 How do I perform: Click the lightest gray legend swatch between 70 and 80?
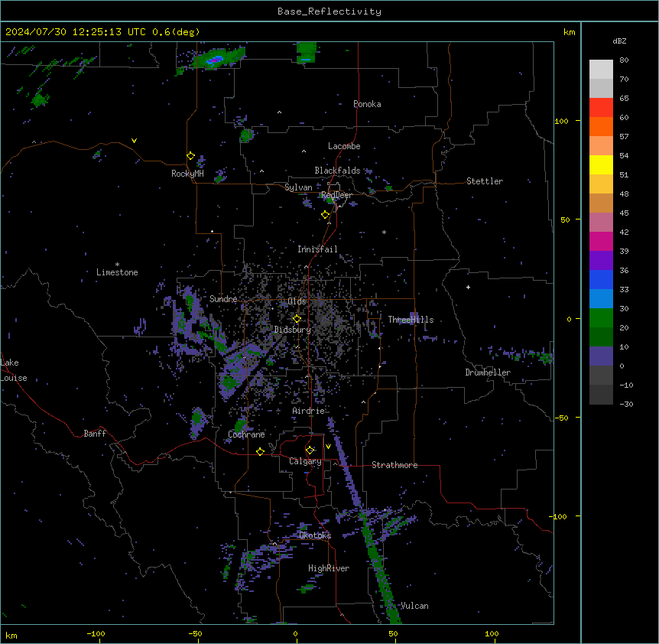[601, 70]
